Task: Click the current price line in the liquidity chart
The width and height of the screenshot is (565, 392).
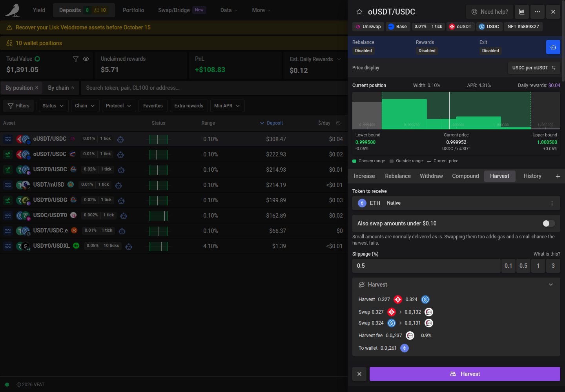Action: [449, 111]
